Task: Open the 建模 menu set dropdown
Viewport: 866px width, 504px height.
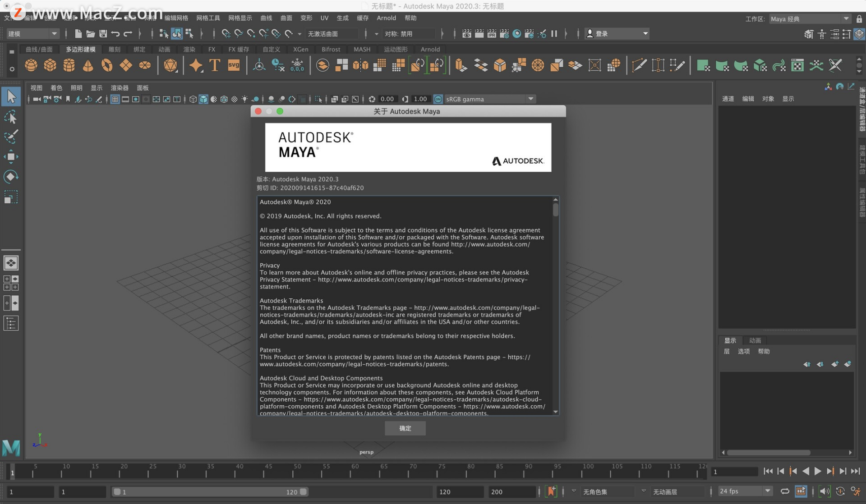Action: (x=33, y=34)
